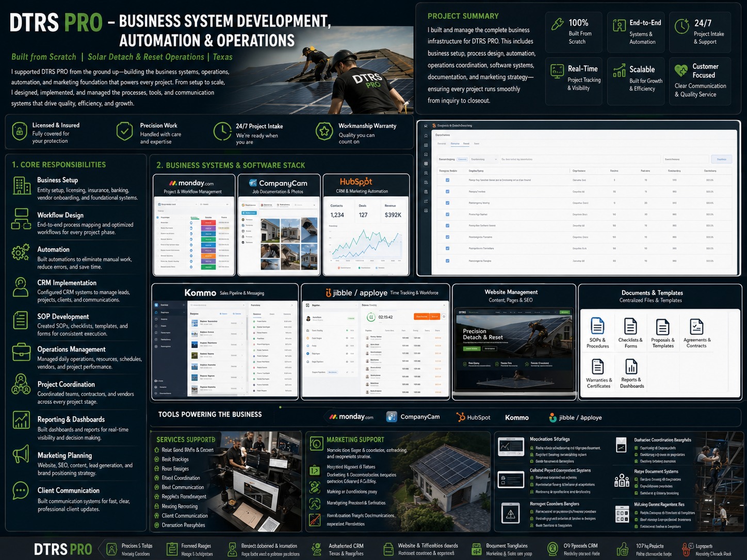Click the Customer Focused heart icon
This screenshot has height=560, width=747.
[x=681, y=70]
